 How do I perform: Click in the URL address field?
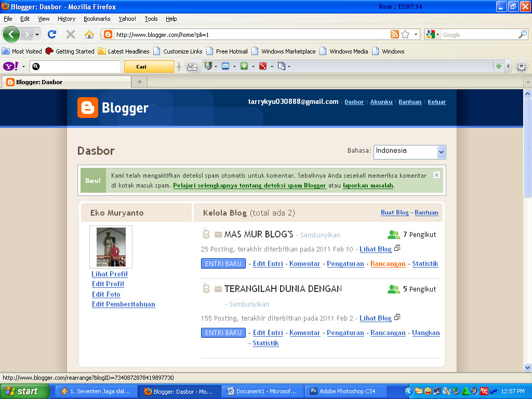coord(251,35)
